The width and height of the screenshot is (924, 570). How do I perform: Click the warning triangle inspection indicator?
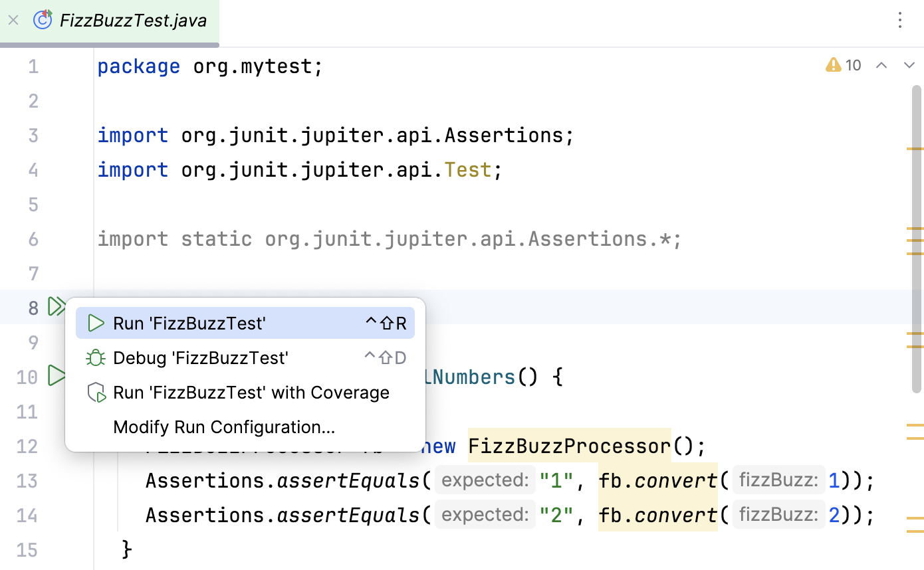point(833,65)
